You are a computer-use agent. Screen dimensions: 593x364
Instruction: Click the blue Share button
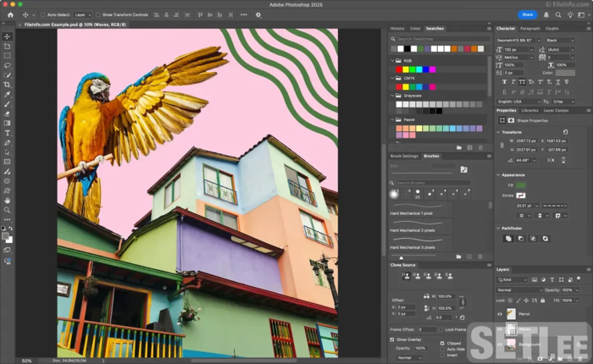527,14
